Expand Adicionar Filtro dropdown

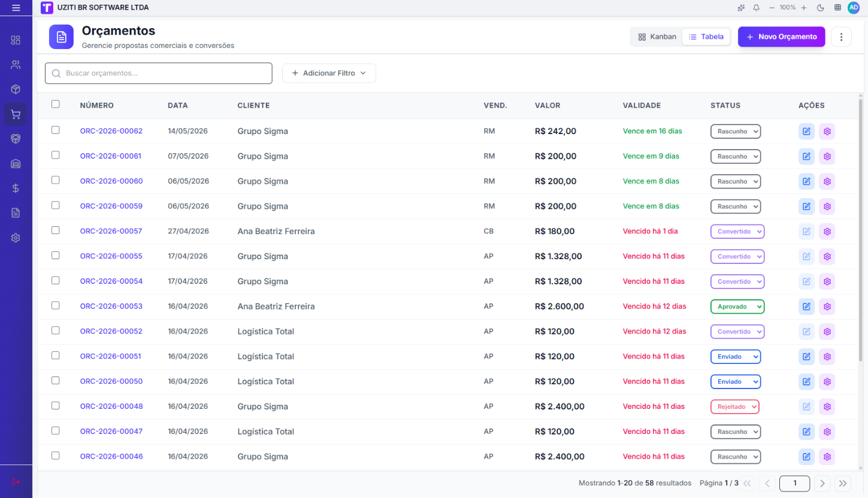coord(329,73)
